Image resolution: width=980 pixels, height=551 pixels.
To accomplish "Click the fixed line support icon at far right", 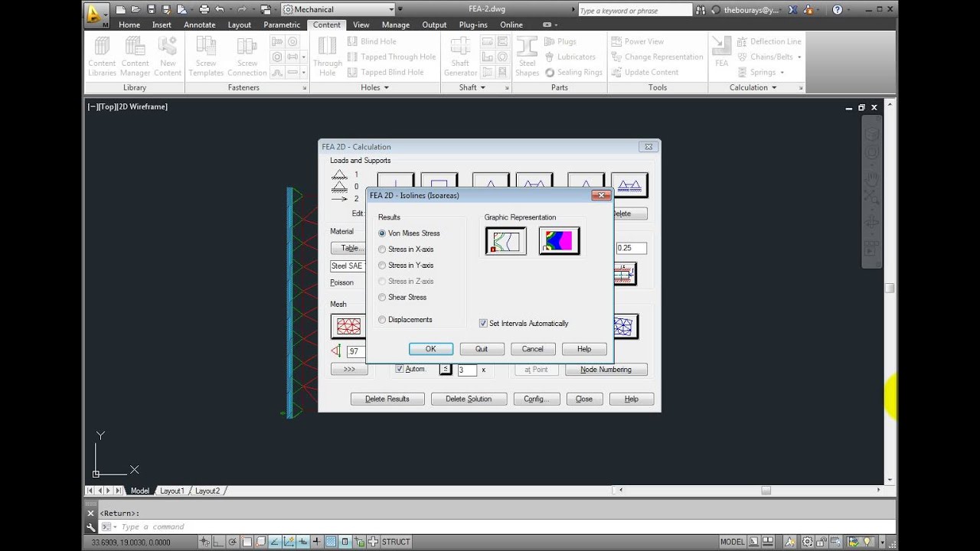I will tap(629, 184).
